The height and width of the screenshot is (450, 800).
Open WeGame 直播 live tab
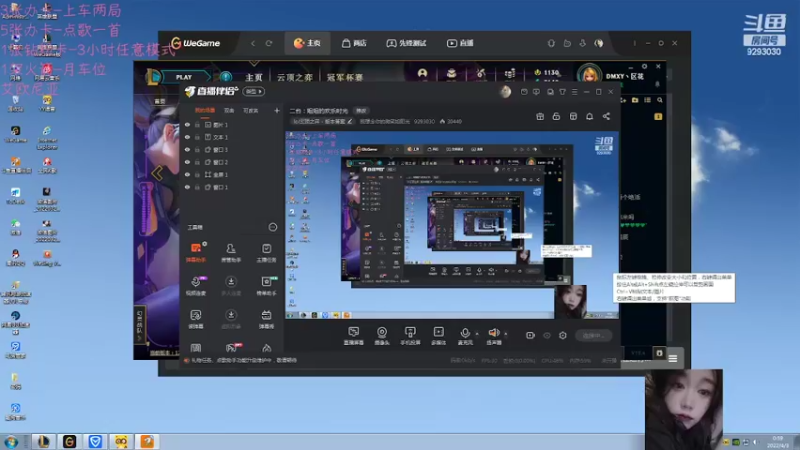[x=460, y=43]
